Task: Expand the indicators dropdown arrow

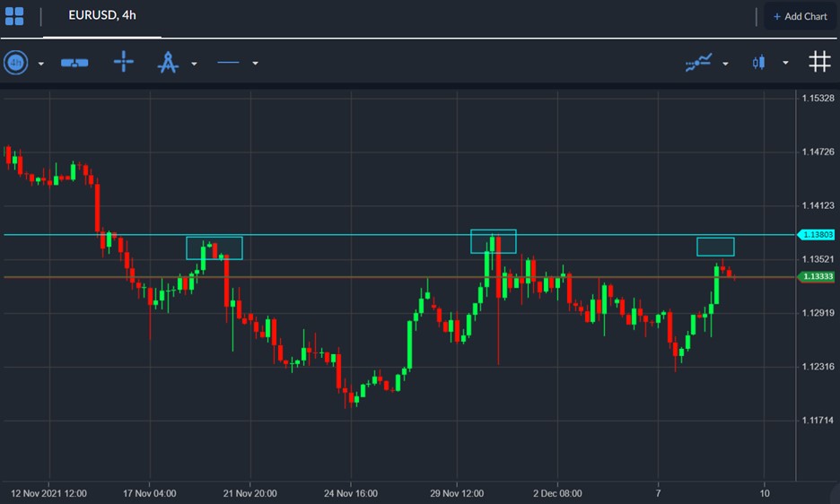Action: [725, 64]
